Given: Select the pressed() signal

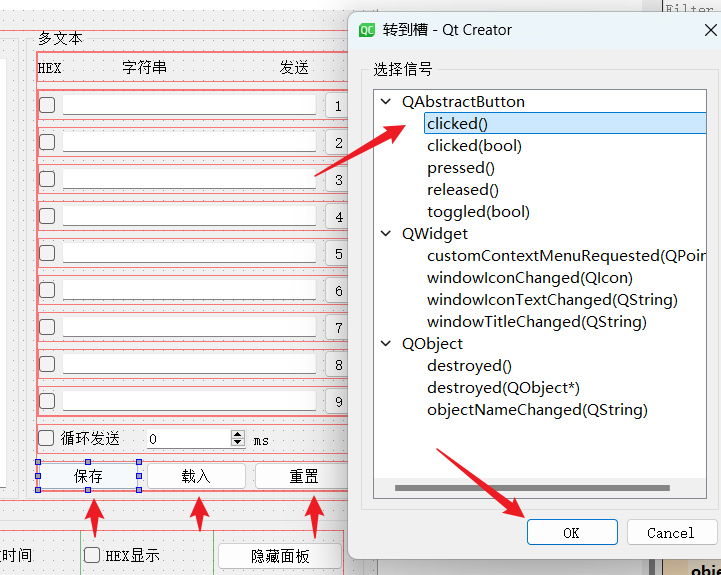Looking at the screenshot, I should point(460,168).
